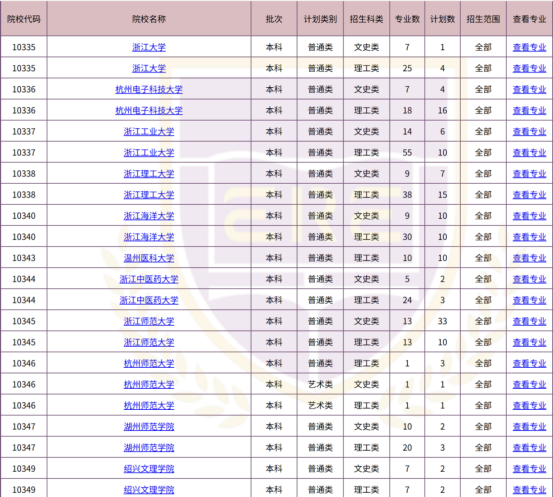Open 浙江海洋大学 link in 文史类 row
Screen dimensions: 553x497
click(149, 216)
